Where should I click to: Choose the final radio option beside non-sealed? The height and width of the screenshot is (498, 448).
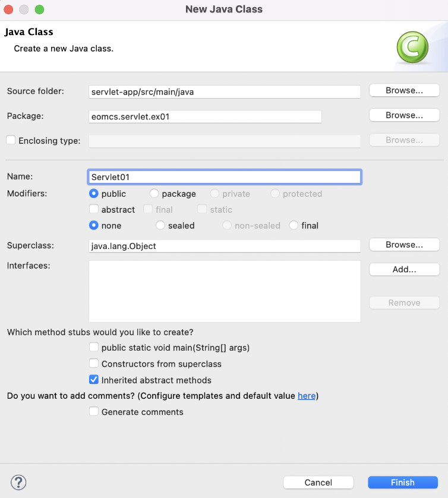coord(294,225)
